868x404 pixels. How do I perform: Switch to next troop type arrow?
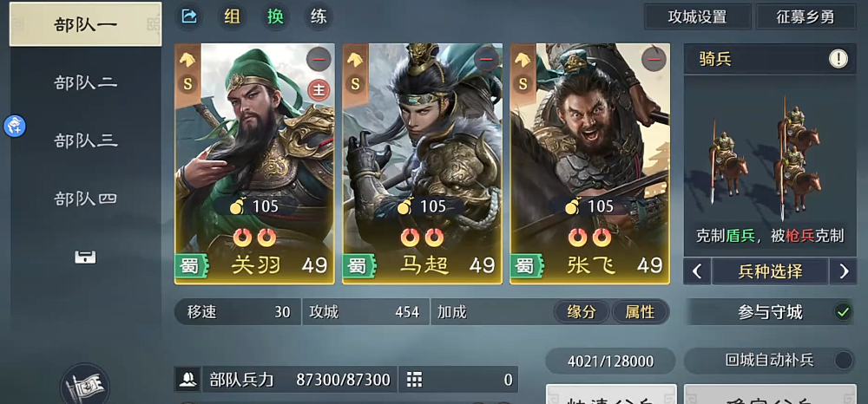(844, 270)
